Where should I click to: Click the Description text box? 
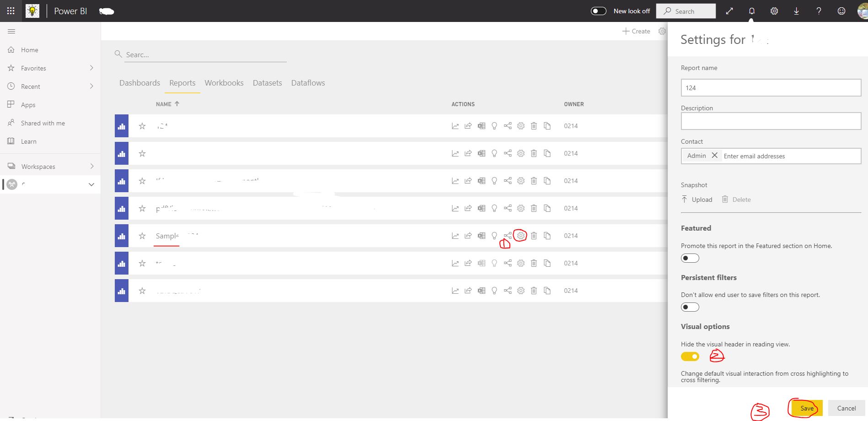[x=771, y=121]
